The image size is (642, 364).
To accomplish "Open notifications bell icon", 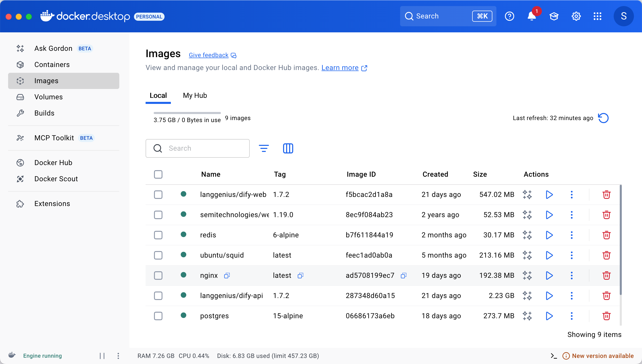I will tap(532, 16).
